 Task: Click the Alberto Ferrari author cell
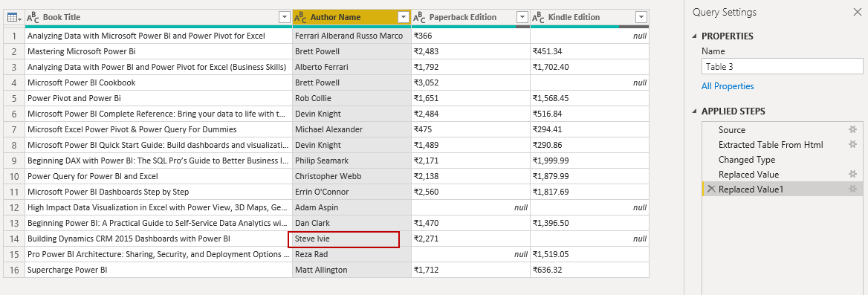coord(352,67)
